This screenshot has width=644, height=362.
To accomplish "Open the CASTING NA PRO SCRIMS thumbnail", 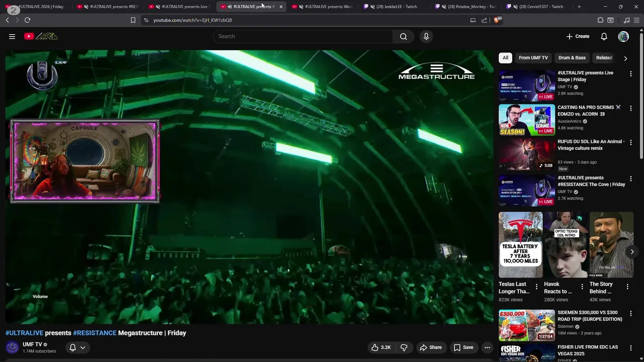I will point(527,120).
